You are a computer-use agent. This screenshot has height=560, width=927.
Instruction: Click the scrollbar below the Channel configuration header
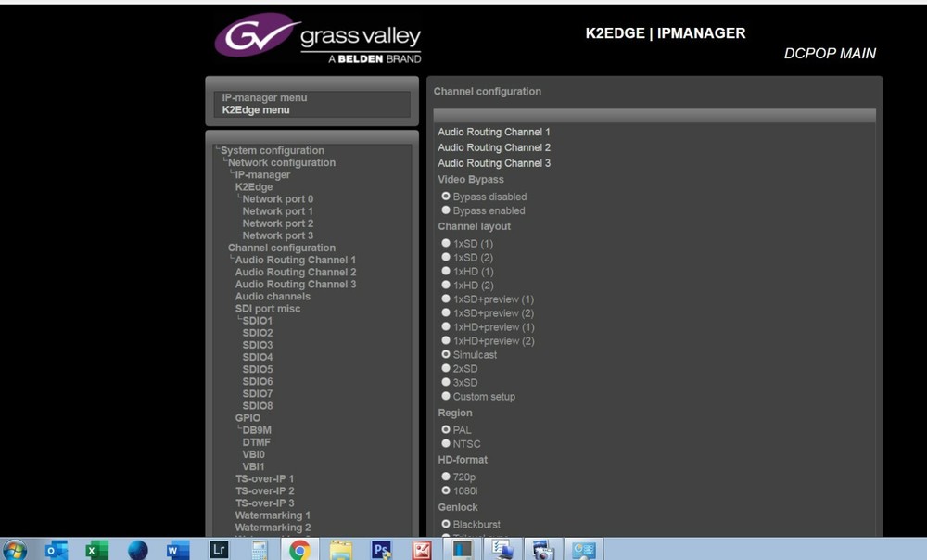(653, 113)
